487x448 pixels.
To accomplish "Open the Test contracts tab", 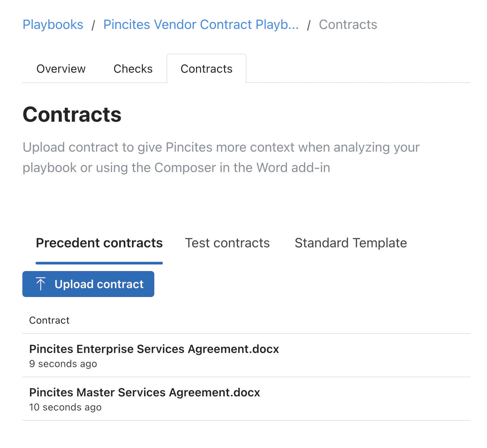I will pyautogui.click(x=227, y=243).
